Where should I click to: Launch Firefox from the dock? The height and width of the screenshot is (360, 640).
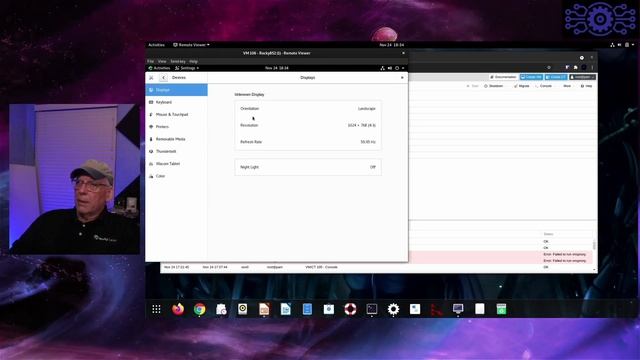click(x=178, y=309)
